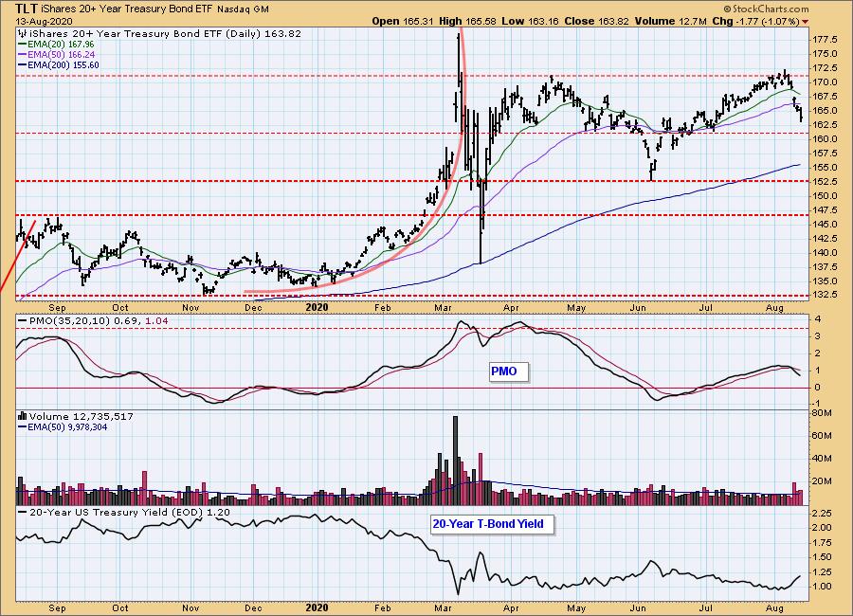Click the 20-Year Treasury Yield legend line marker
Image resolution: width=853 pixels, height=616 pixels.
(x=23, y=513)
